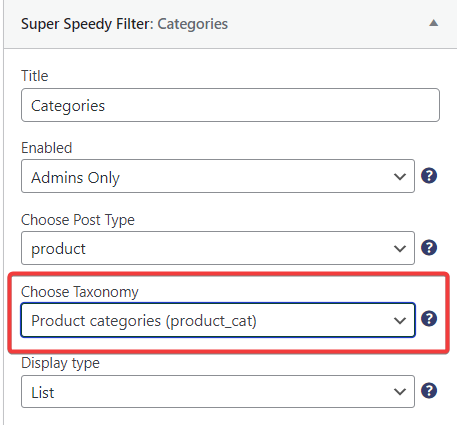
Task: Open the Choose Post Type product dropdown
Action: coord(218,248)
